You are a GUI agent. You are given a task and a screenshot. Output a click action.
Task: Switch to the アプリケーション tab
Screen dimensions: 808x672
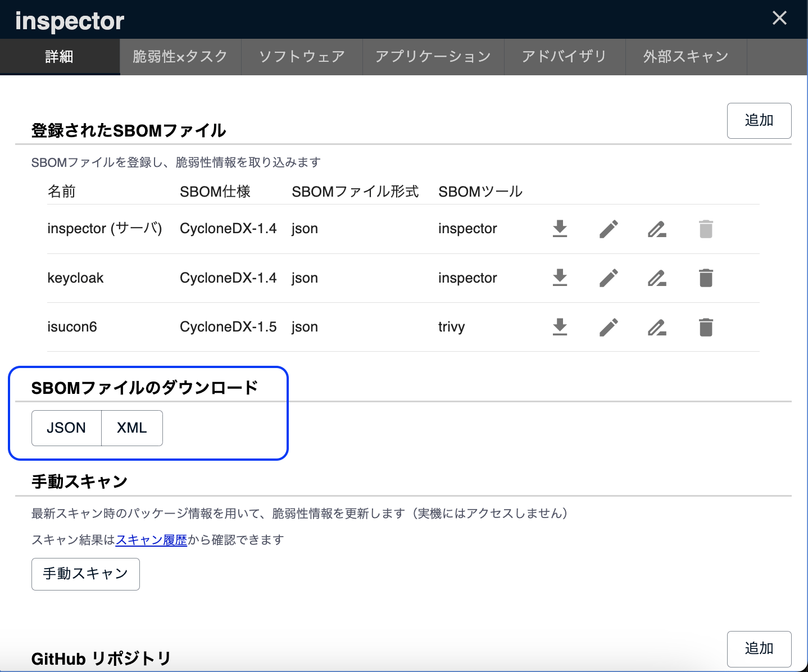[x=433, y=57]
